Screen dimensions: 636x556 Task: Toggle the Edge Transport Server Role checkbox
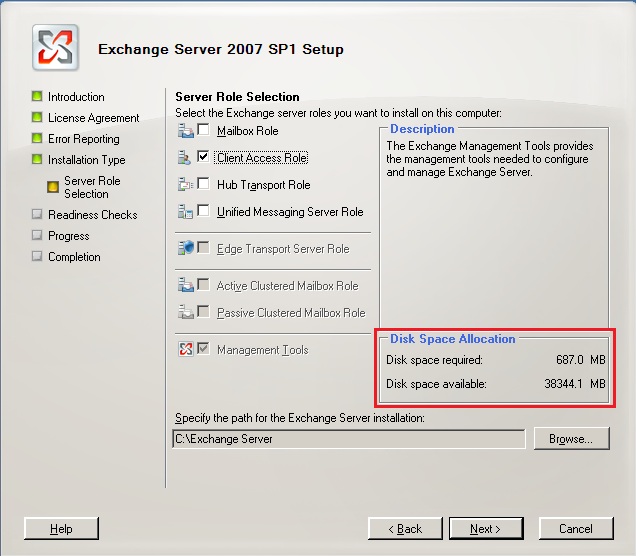click(203, 247)
